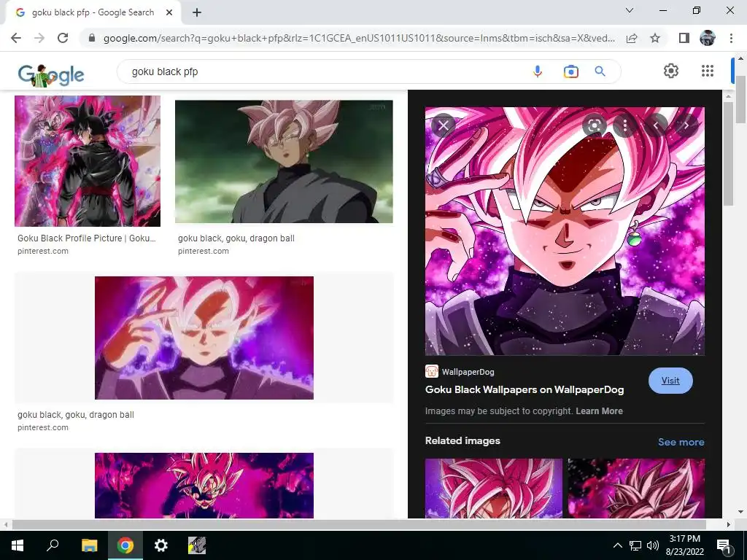
Task: Open first related image thumbnail
Action: [494, 488]
